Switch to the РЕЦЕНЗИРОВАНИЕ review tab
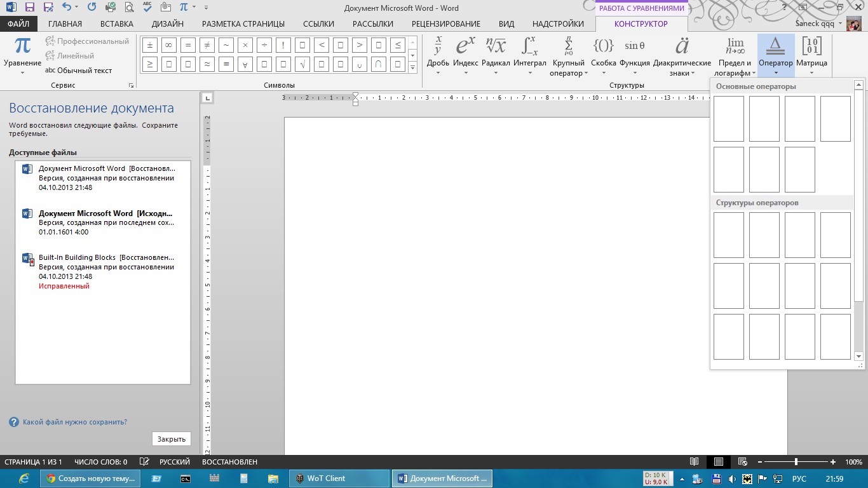Image resolution: width=868 pixels, height=488 pixels. pyautogui.click(x=446, y=24)
